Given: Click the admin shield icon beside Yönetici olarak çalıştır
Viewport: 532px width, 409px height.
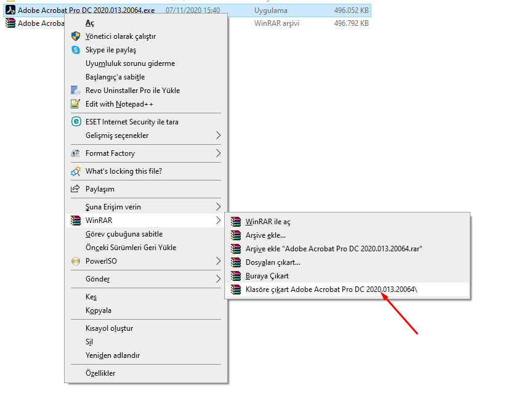Looking at the screenshot, I should 76,36.
